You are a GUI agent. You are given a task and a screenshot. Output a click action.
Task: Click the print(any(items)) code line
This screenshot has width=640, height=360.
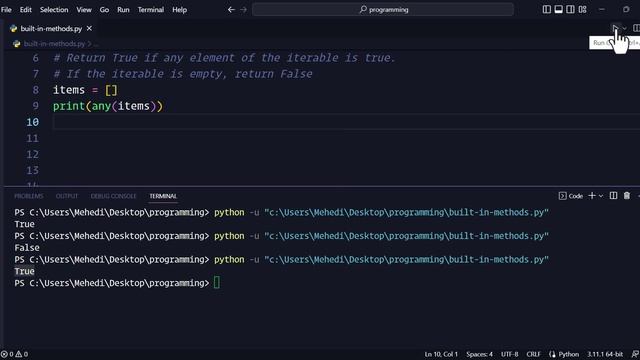(x=108, y=106)
